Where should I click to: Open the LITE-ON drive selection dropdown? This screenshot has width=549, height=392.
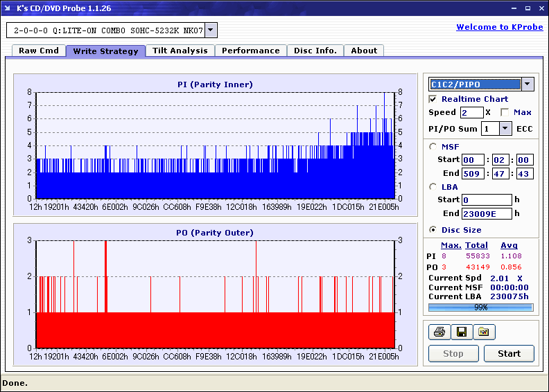[211, 30]
